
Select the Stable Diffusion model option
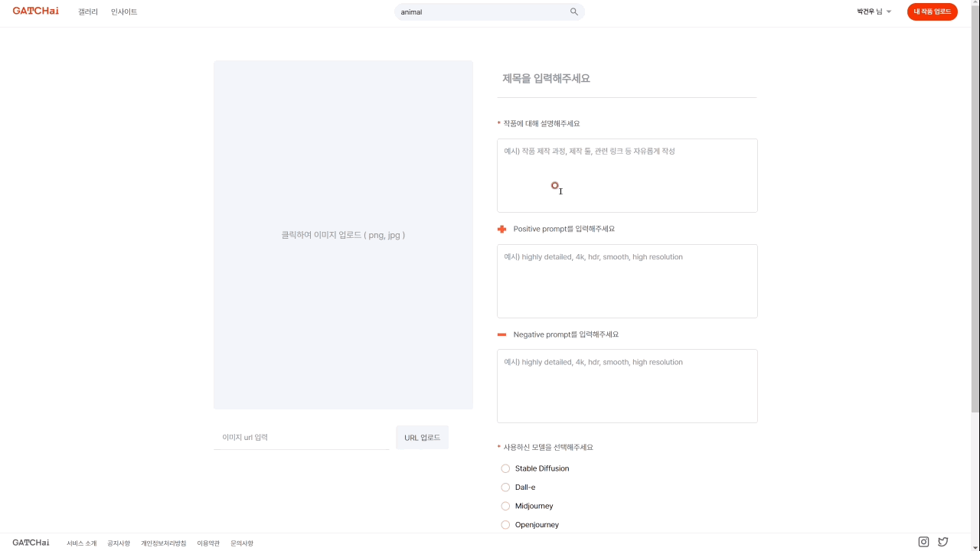point(505,468)
